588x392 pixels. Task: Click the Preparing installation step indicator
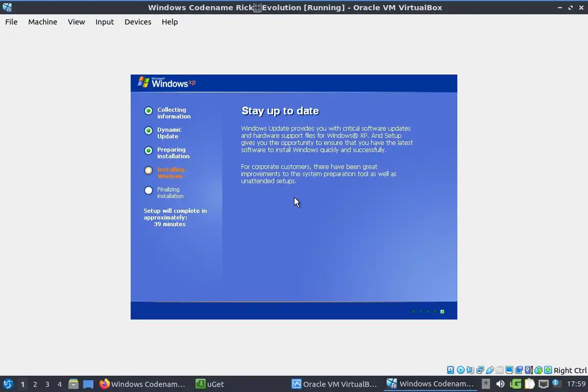click(167, 153)
